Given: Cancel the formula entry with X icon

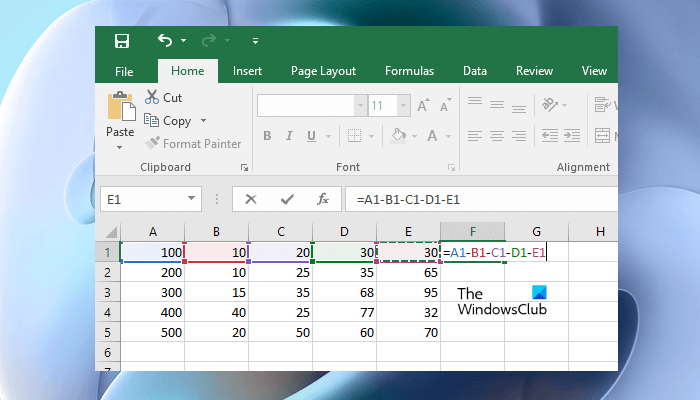Looking at the screenshot, I should pyautogui.click(x=251, y=199).
